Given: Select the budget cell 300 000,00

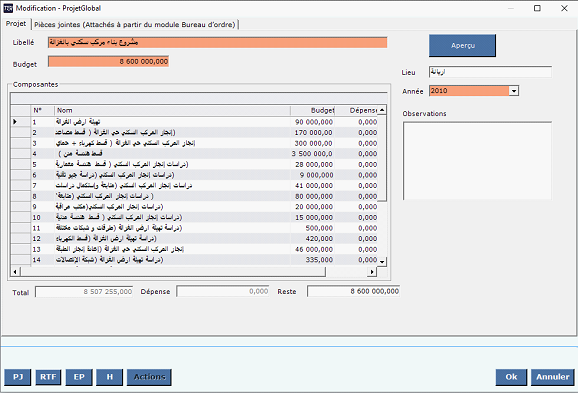Looking at the screenshot, I should pyautogui.click(x=313, y=143).
